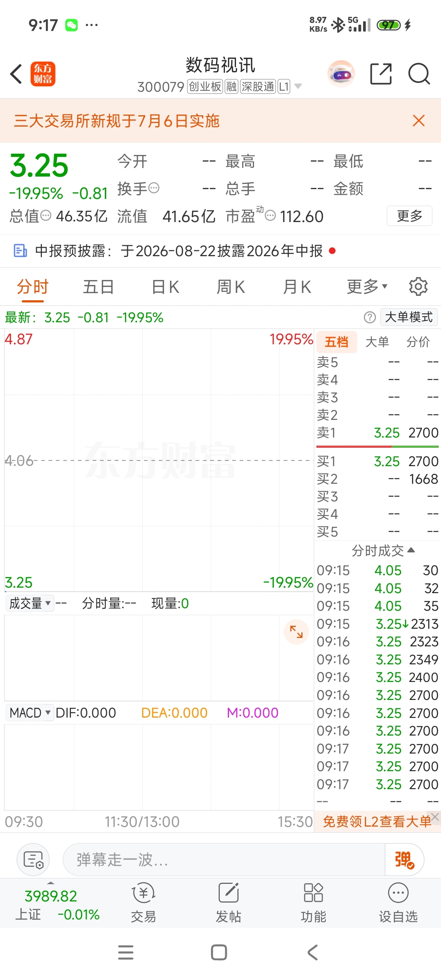Select the 大单 tab
This screenshot has height=980, width=441.
point(377,342)
